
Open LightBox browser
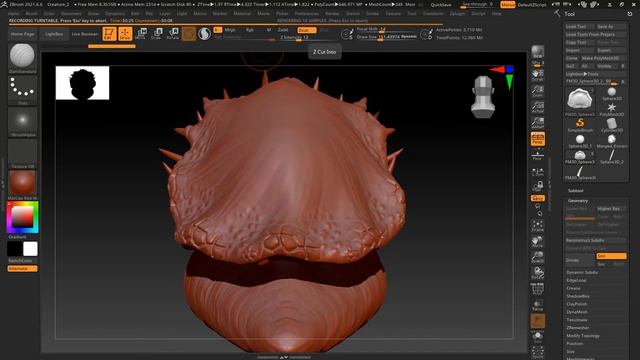[x=54, y=34]
